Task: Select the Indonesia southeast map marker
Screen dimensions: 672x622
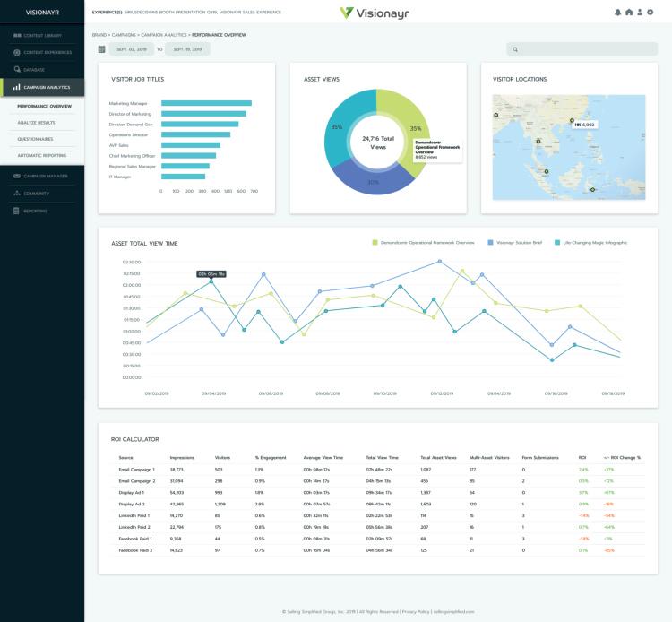Action: click(592, 189)
